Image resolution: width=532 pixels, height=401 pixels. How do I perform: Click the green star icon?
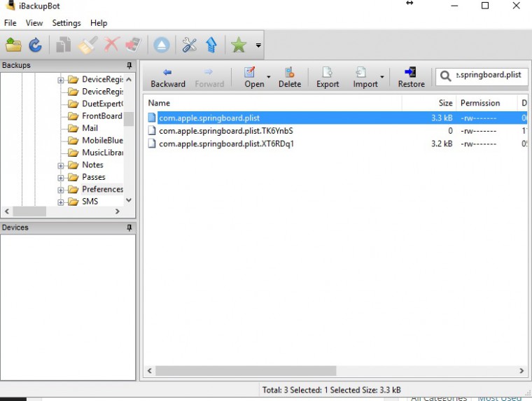point(239,45)
